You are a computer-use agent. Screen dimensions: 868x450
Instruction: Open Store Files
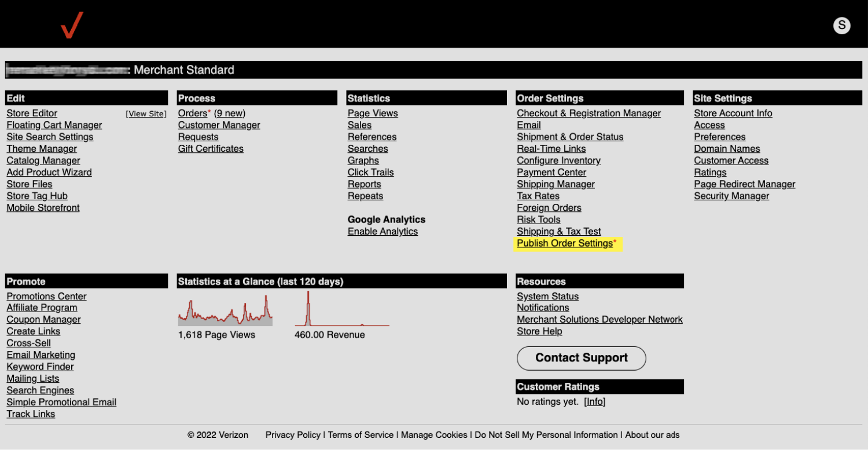coord(30,184)
